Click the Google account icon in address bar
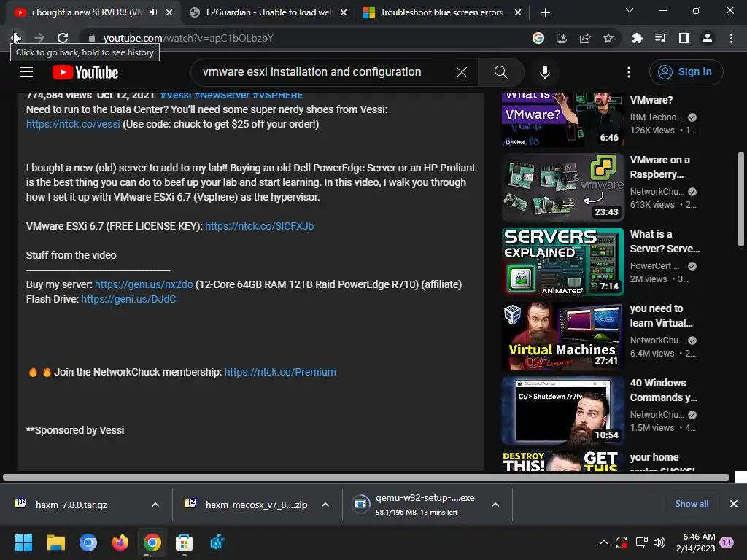The width and height of the screenshot is (747, 560). tap(538, 38)
